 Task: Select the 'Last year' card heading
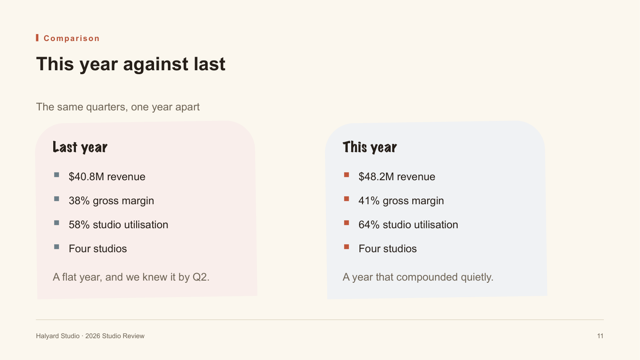(80, 147)
